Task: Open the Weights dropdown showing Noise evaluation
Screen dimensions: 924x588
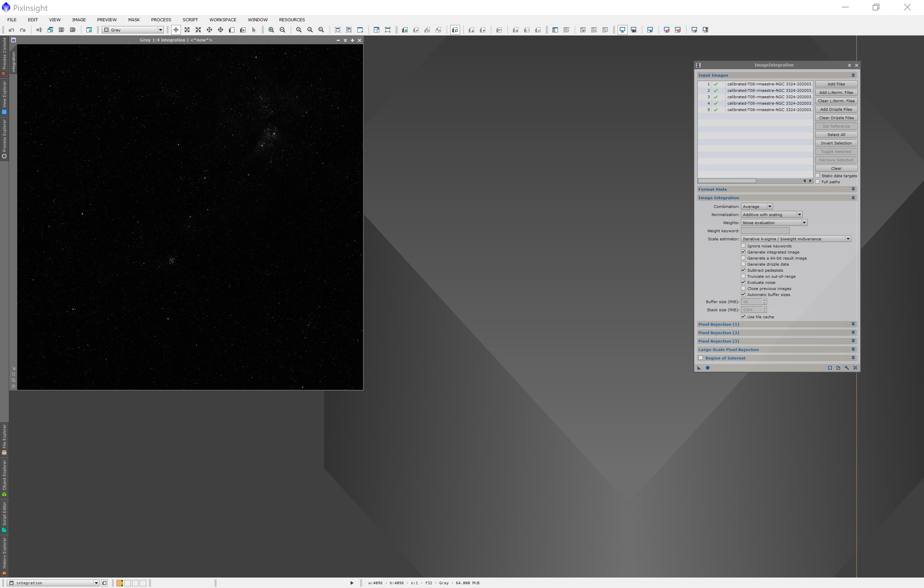Action: tap(774, 222)
